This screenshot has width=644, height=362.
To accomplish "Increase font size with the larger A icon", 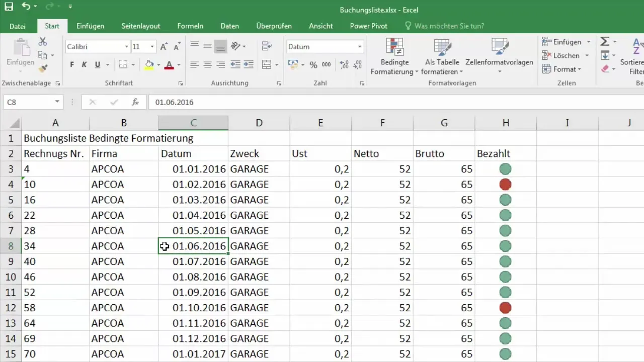I will tap(164, 47).
